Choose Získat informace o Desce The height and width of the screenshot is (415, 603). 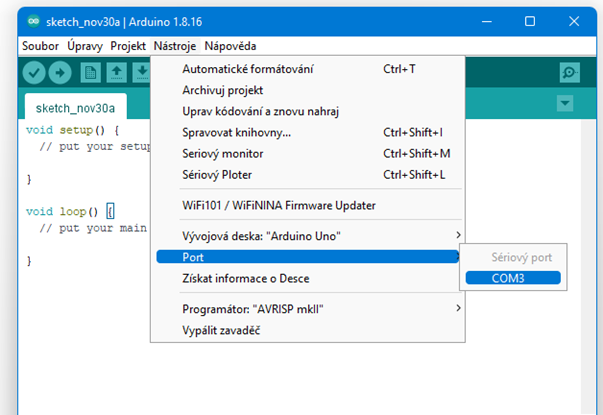click(308, 278)
